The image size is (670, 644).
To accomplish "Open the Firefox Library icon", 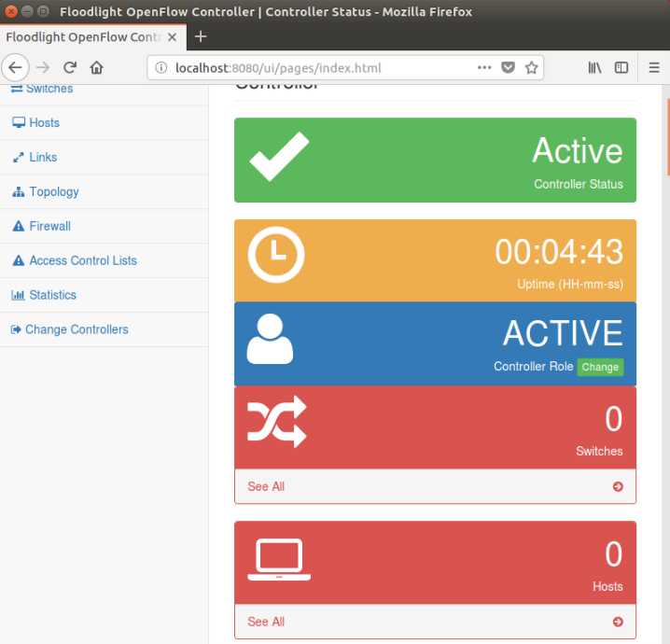I will point(594,67).
